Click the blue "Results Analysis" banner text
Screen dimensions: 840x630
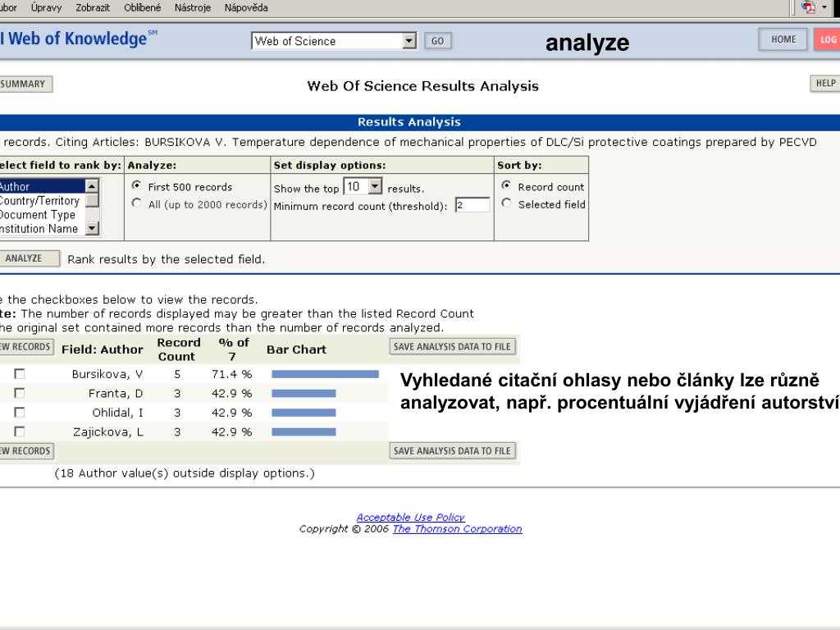point(409,121)
